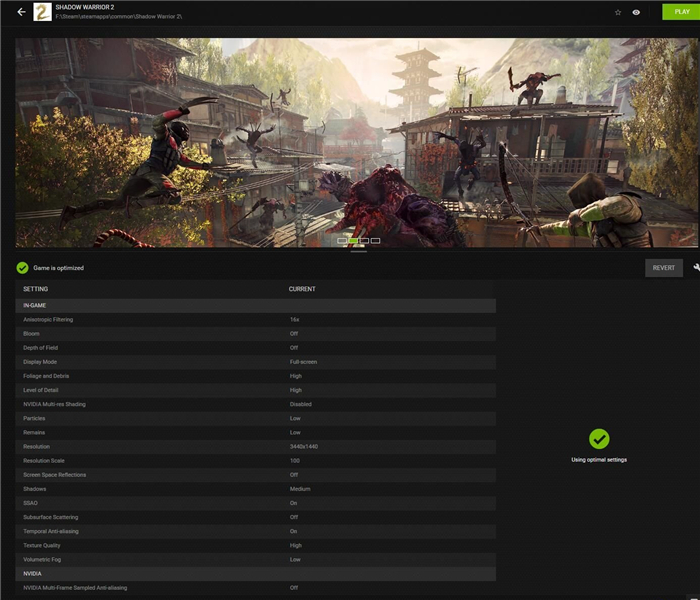The height and width of the screenshot is (600, 700).
Task: Mark game as favorite with star icon
Action: click(618, 12)
